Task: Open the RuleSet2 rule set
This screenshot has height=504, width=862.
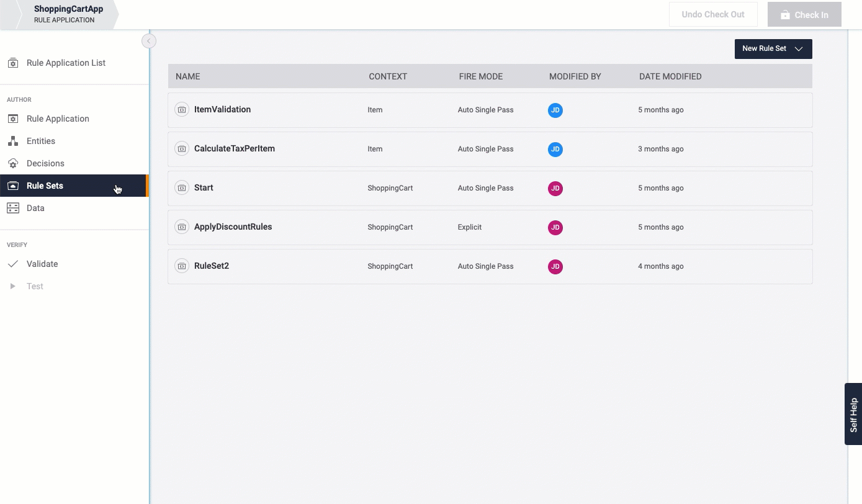Action: 212,266
